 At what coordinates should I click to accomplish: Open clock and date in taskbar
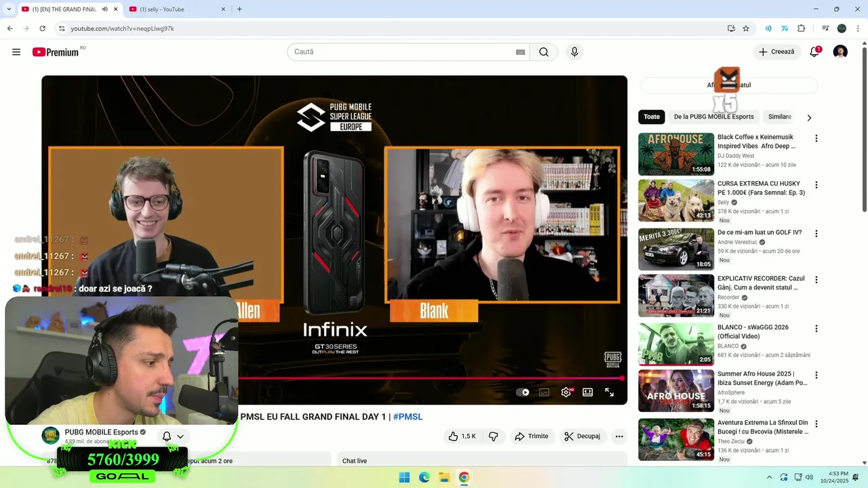click(x=833, y=477)
